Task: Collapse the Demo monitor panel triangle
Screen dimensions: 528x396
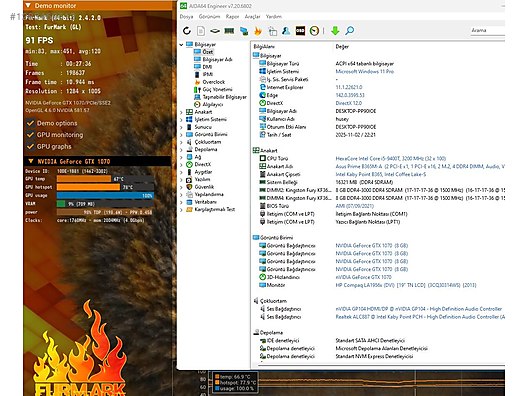Action: point(28,5)
